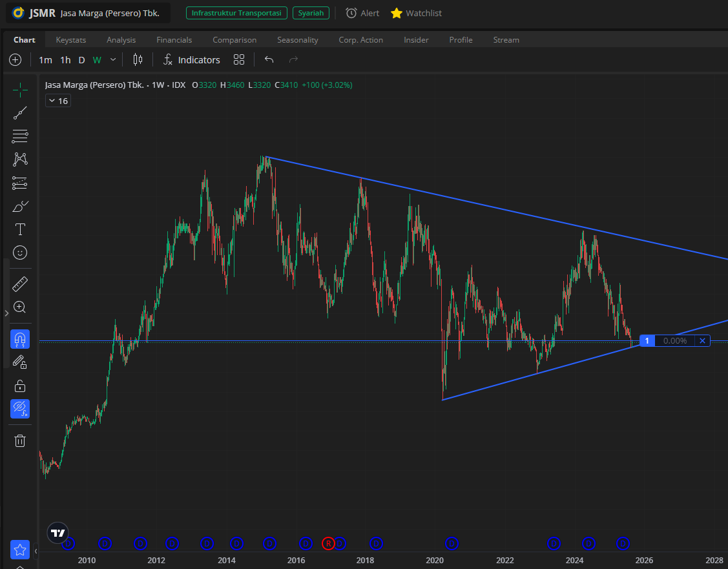Close the horizontal line label with X
Viewport: 728px width, 569px height.
tap(702, 340)
